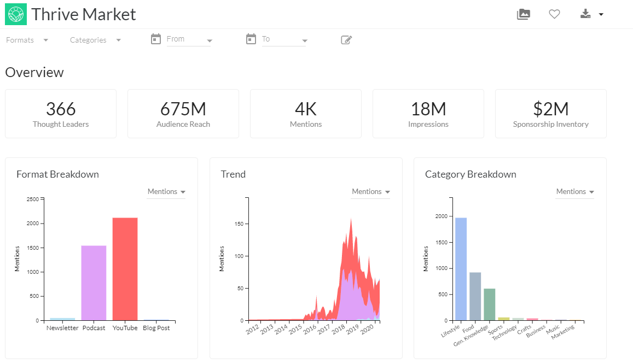Click the Marketing category axis label
The height and width of the screenshot is (364, 633).
(x=563, y=332)
